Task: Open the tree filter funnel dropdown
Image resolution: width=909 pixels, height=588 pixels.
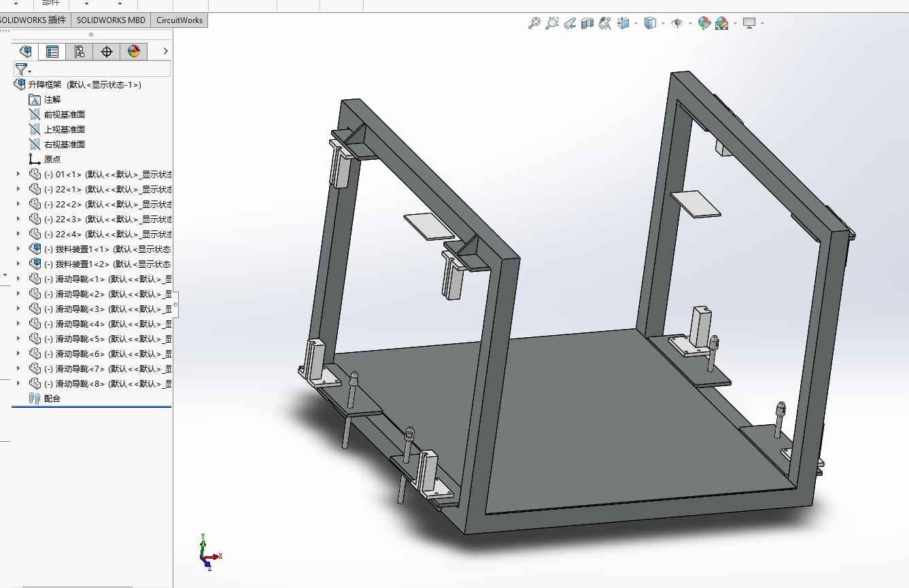Action: coord(23,69)
